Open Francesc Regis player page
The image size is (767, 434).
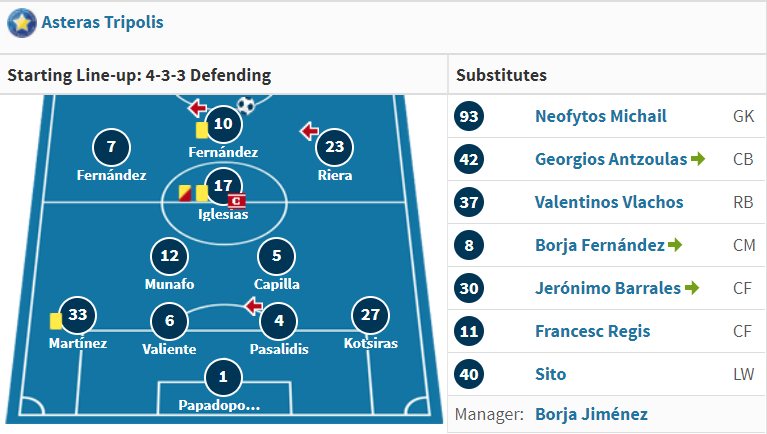[x=592, y=331]
